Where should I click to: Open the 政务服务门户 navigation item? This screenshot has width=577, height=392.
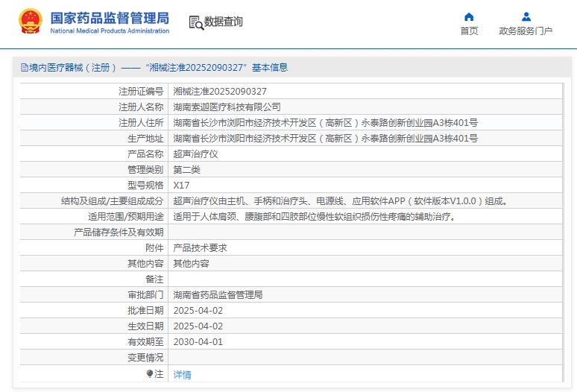(x=526, y=31)
